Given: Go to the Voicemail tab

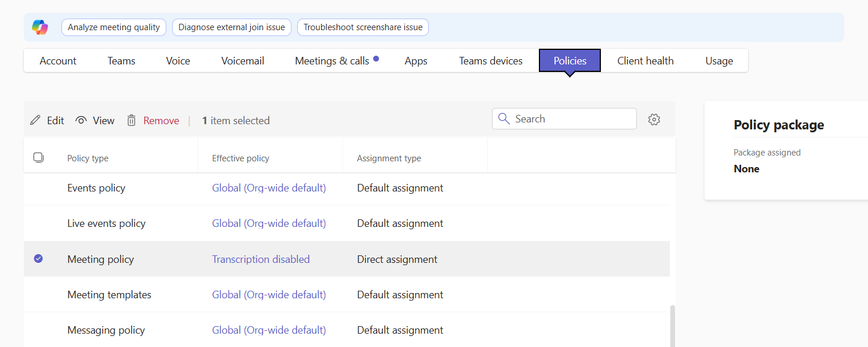Looking at the screenshot, I should point(243,60).
